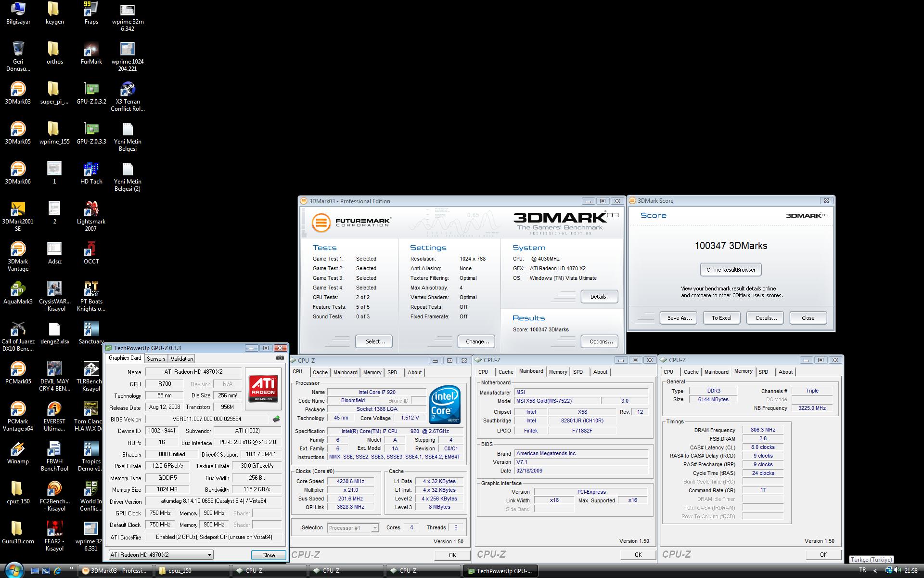924x578 pixels.
Task: Open EVEREST Ultimate desktop shortcut
Action: 54,417
